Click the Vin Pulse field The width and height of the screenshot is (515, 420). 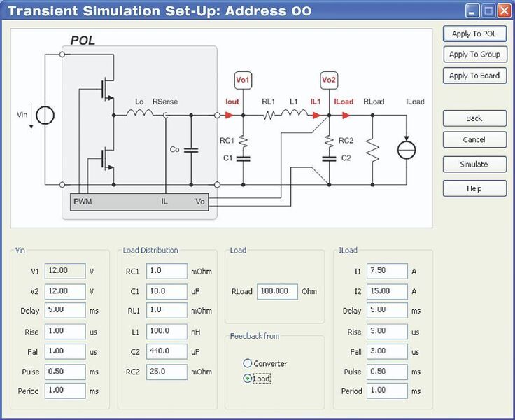coord(65,372)
